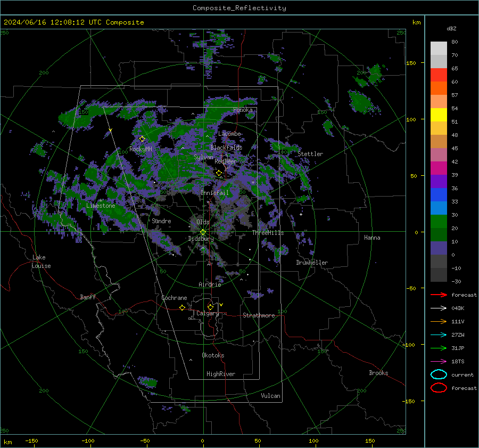
Task: Click the Drumheller label
Action: click(x=312, y=263)
